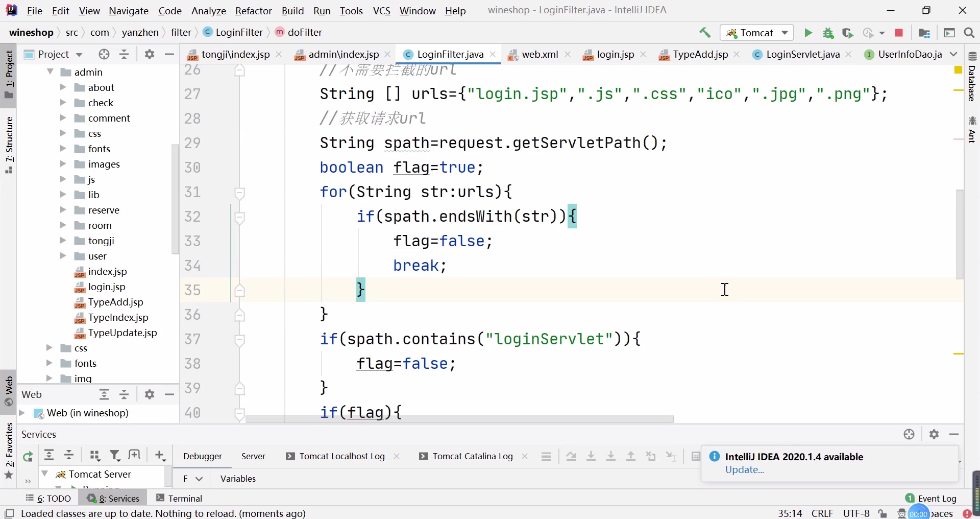Open Search Everywhere magnifier icon
This screenshot has height=519, width=980.
tap(970, 33)
